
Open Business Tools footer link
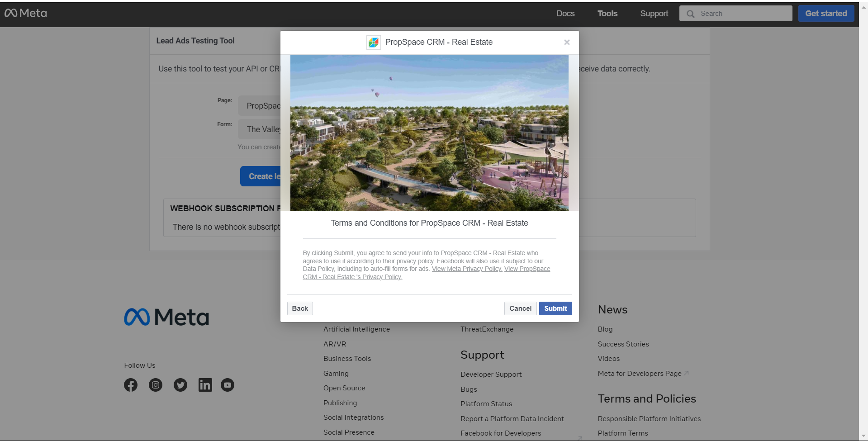(x=347, y=359)
